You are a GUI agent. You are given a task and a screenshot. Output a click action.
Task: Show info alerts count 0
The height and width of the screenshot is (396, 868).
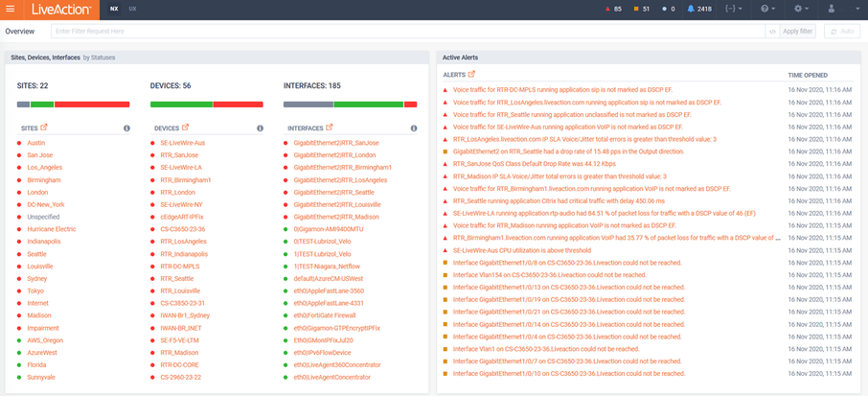click(x=669, y=10)
